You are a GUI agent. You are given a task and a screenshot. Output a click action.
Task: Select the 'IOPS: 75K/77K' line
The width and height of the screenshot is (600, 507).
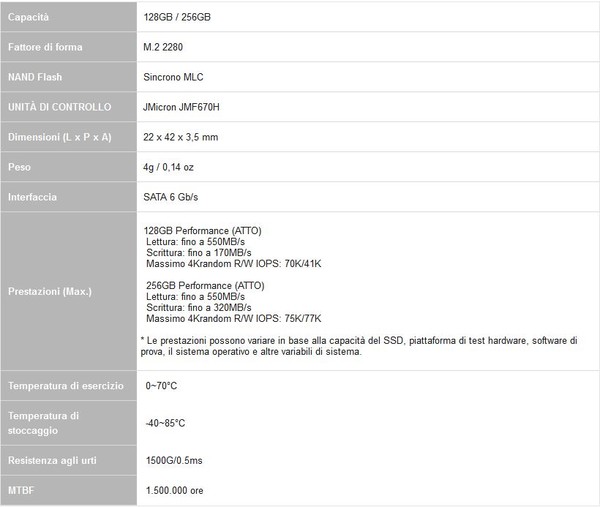234,318
